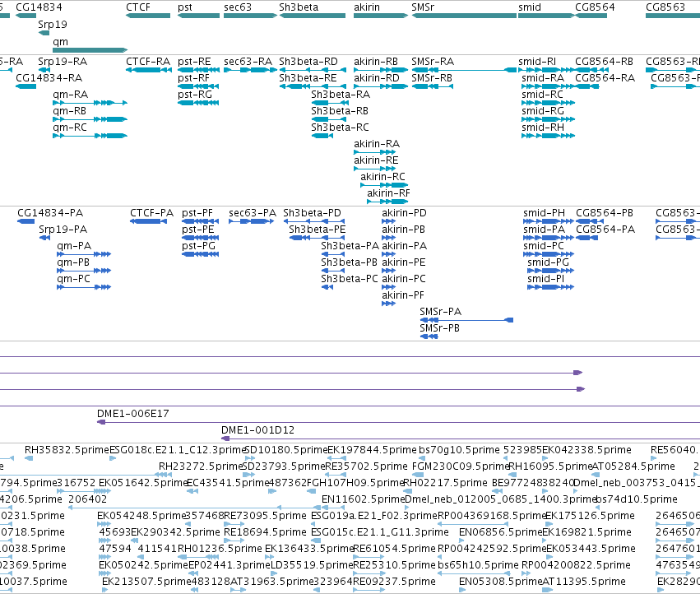Click the SMSr-RA transcript
Screen dimensions: 700x594
click(464, 70)
